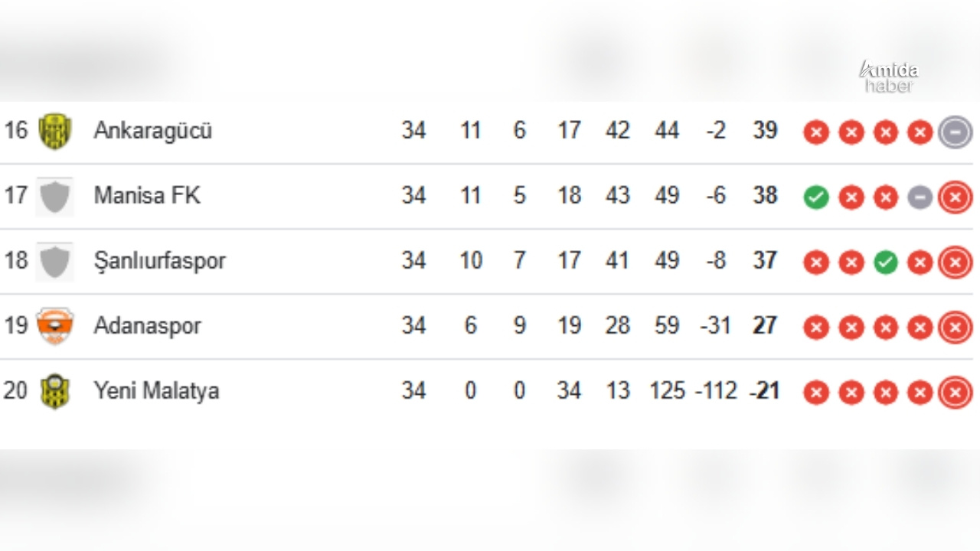The height and width of the screenshot is (551, 980).
Task: Click Manisa FK's small grey draw icon
Action: point(920,198)
